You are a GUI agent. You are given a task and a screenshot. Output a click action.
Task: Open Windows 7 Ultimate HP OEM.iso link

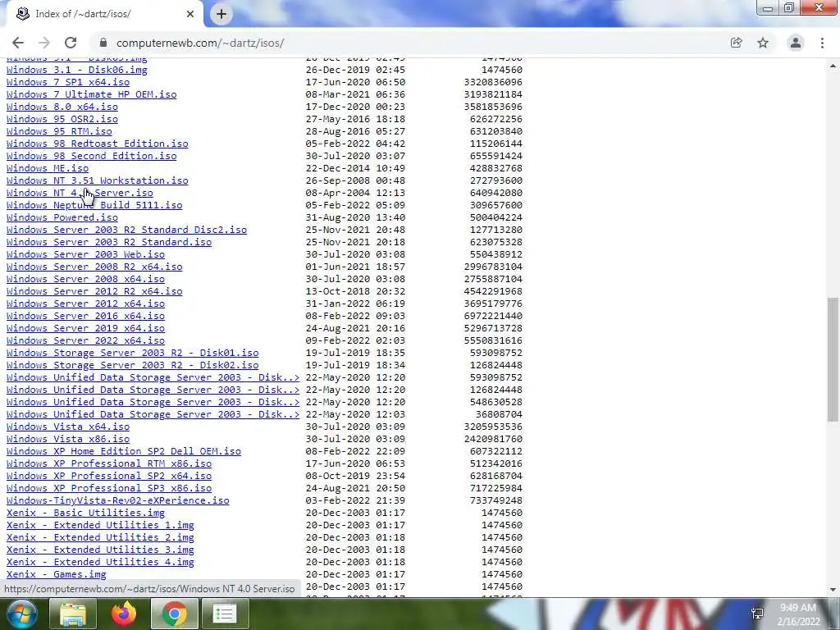[x=92, y=94]
